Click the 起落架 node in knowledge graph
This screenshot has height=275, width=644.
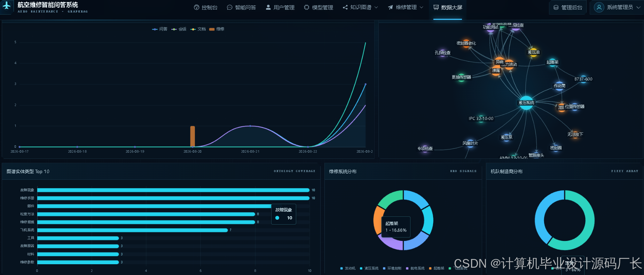point(552,63)
